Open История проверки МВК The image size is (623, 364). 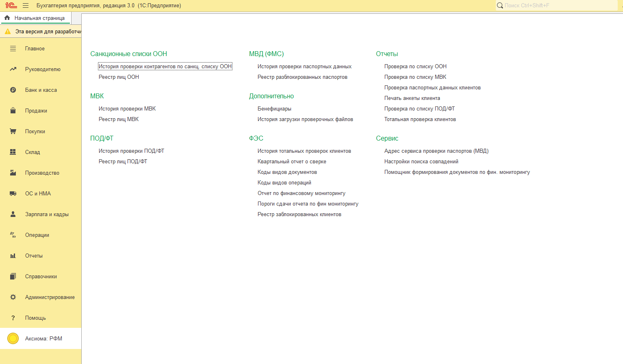click(x=127, y=108)
